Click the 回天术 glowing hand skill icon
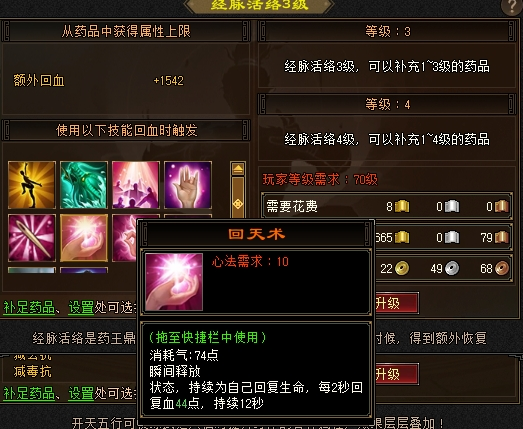The image size is (523, 429). pos(84,238)
